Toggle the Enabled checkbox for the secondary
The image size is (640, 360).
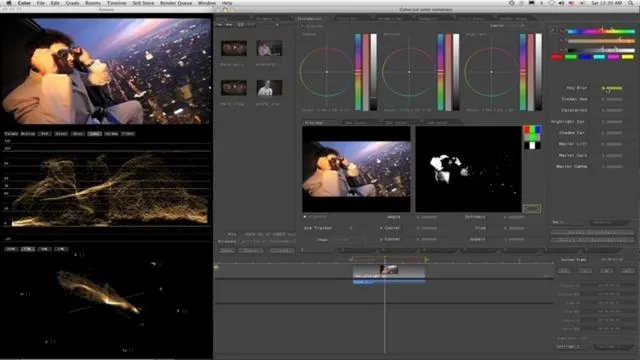tap(303, 26)
